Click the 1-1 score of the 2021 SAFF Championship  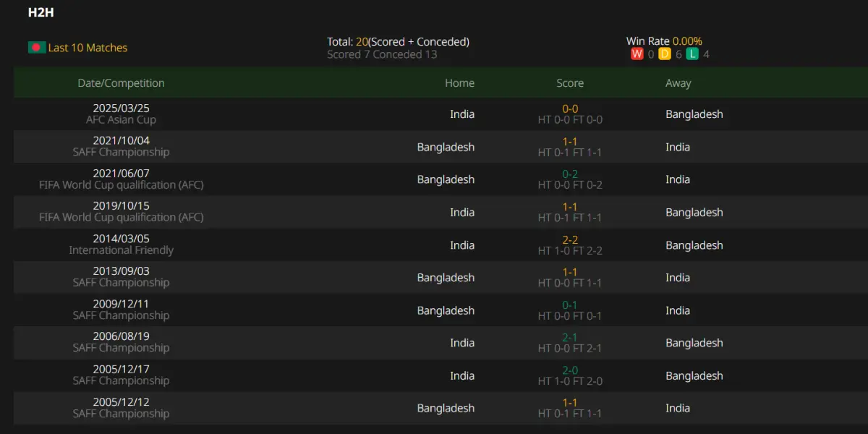(x=570, y=140)
